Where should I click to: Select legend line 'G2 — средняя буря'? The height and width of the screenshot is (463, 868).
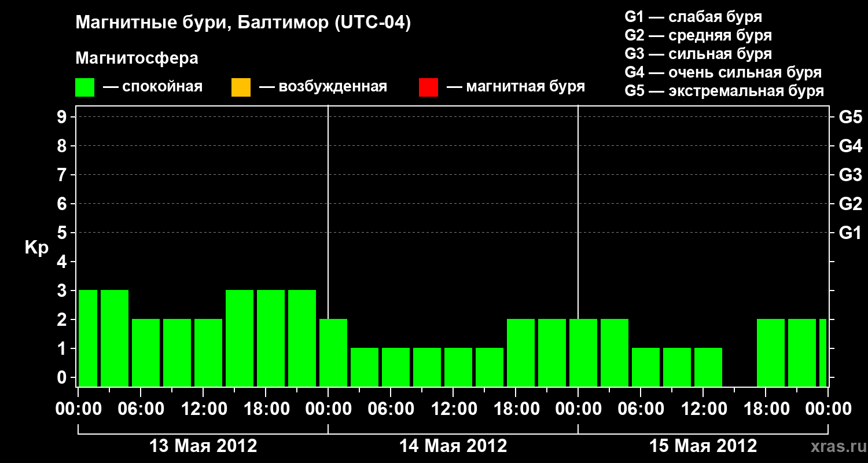pos(698,35)
